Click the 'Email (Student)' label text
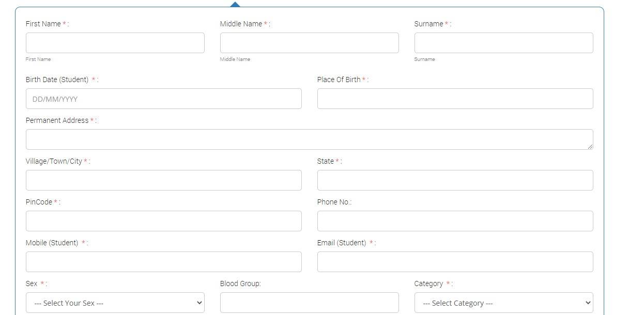644x315 pixels. [x=341, y=243]
